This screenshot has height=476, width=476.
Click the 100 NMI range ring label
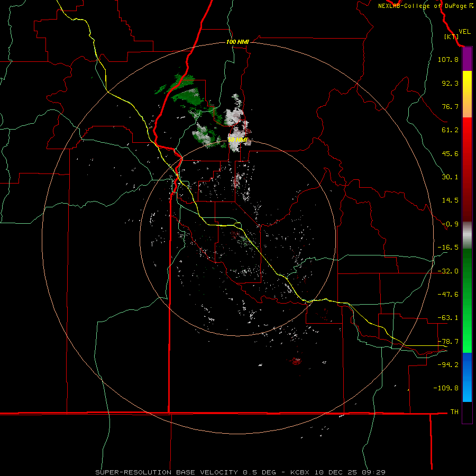pyautogui.click(x=237, y=42)
